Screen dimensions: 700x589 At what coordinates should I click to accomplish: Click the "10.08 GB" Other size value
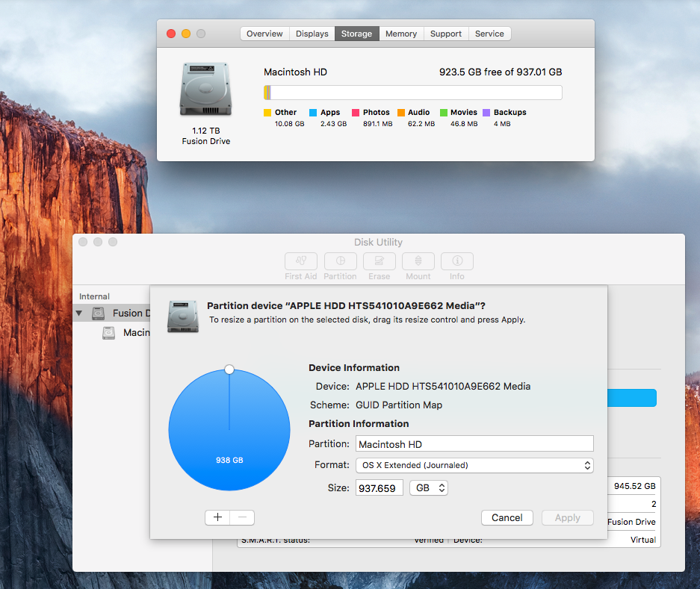click(x=289, y=124)
